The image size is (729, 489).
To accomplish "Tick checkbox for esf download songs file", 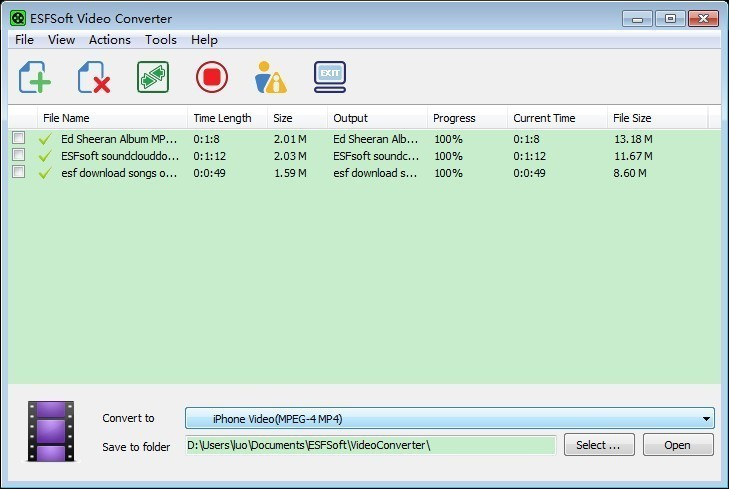I will (19, 172).
